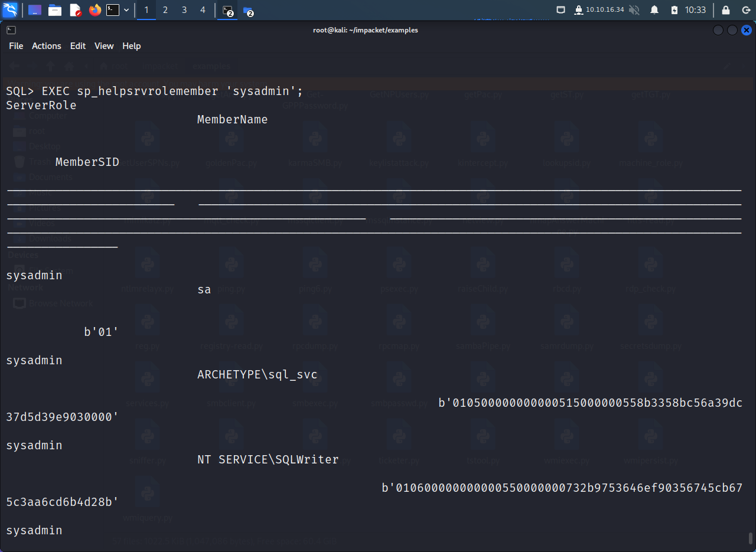
Task: Click the terminal vertical scrollbar handle
Action: point(751,538)
